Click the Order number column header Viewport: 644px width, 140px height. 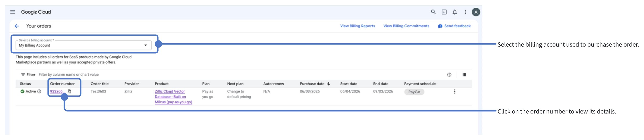tap(62, 84)
